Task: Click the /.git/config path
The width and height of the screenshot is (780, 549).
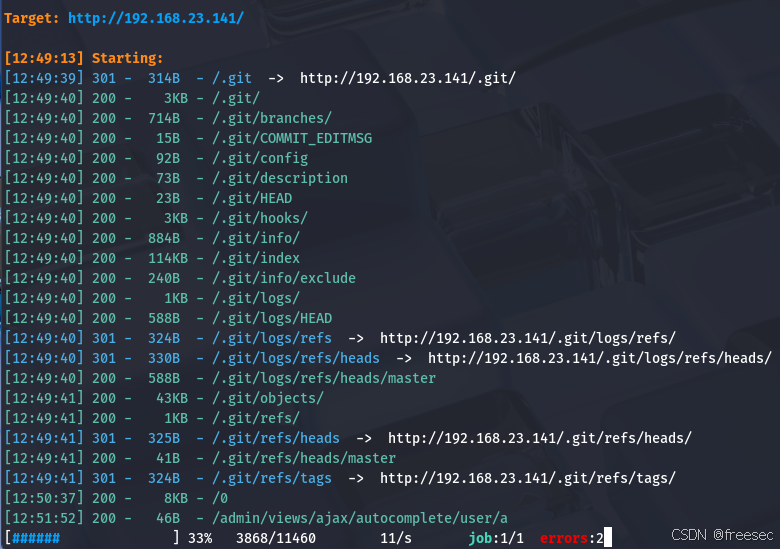Action: 260,158
